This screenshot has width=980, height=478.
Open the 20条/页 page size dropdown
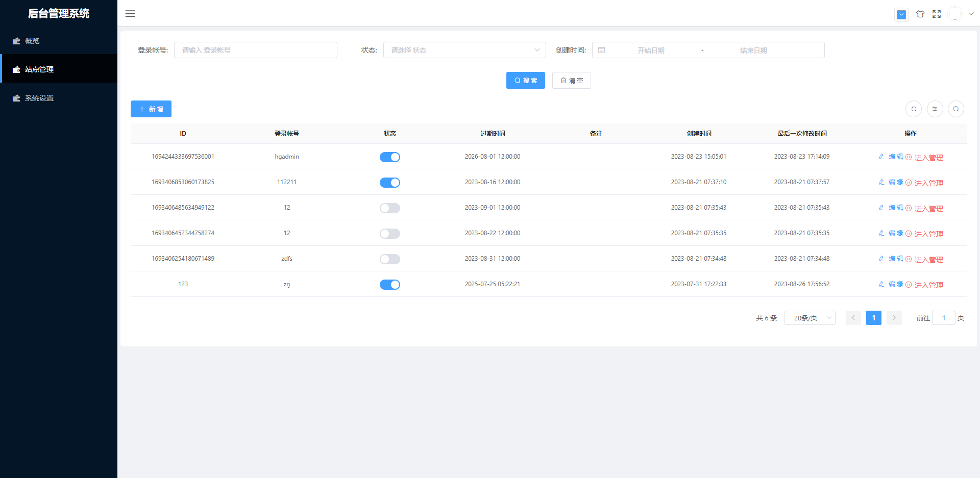tap(810, 318)
